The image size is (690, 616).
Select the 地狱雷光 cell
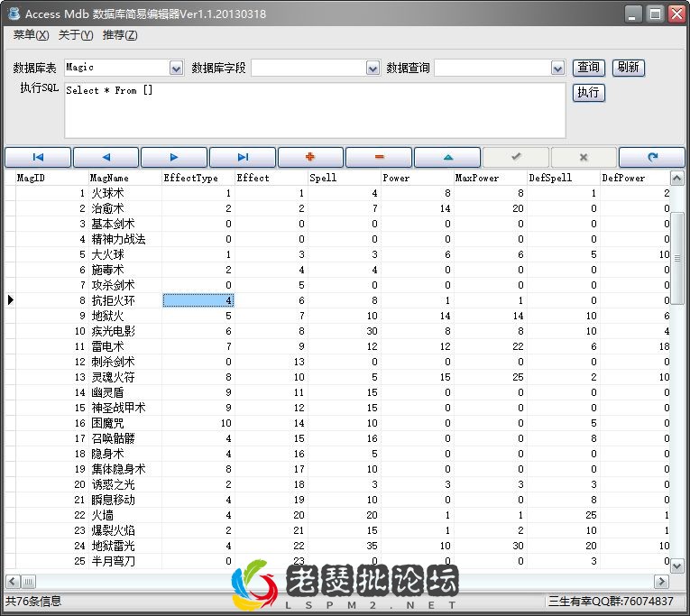pos(125,546)
